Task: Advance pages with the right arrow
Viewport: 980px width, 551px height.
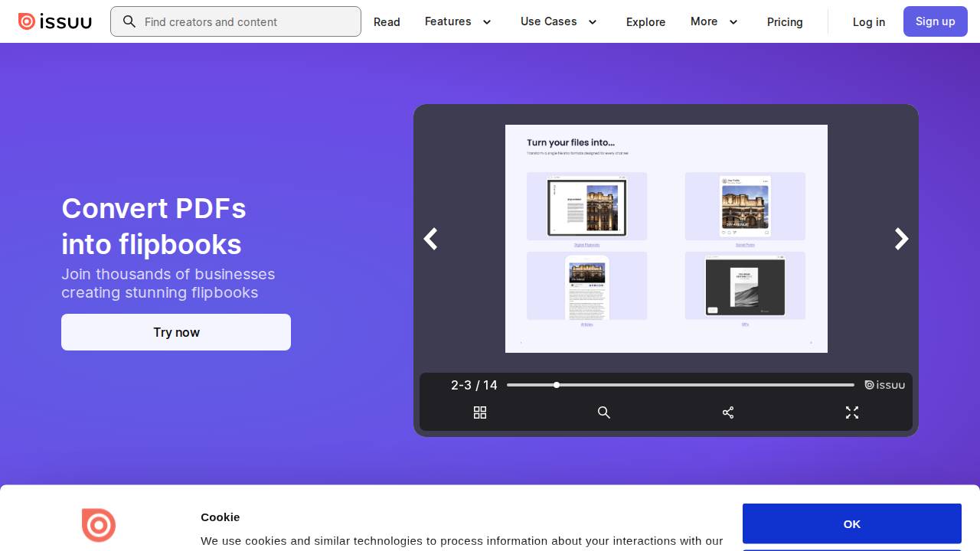Action: tap(901, 239)
